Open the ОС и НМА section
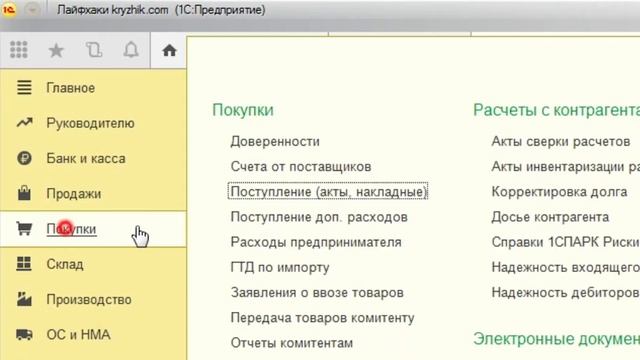The image size is (640, 360). click(78, 335)
